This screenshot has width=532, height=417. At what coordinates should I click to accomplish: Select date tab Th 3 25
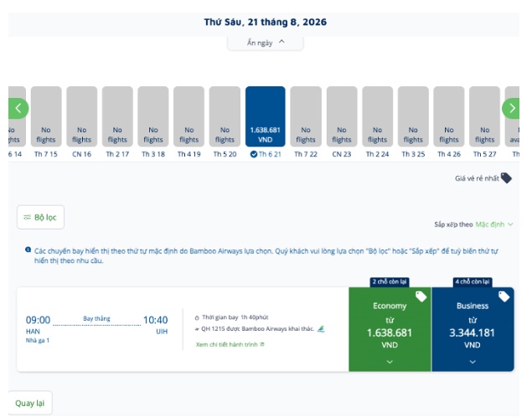(x=413, y=122)
